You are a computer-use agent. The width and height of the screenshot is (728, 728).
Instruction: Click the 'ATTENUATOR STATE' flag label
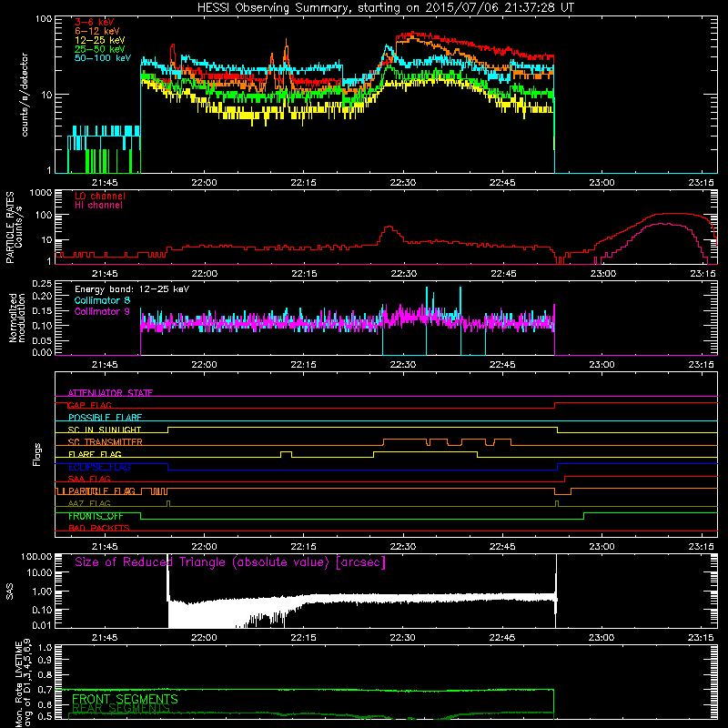point(110,393)
